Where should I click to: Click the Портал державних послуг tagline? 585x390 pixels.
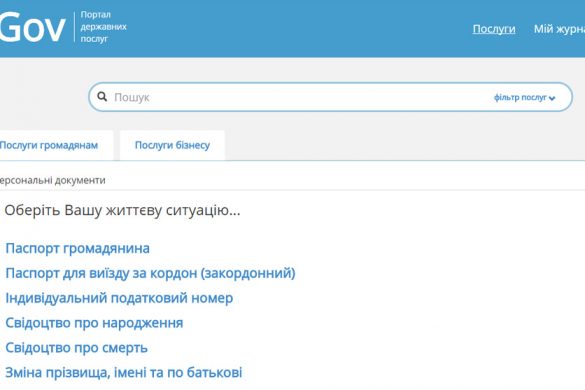pyautogui.click(x=103, y=27)
